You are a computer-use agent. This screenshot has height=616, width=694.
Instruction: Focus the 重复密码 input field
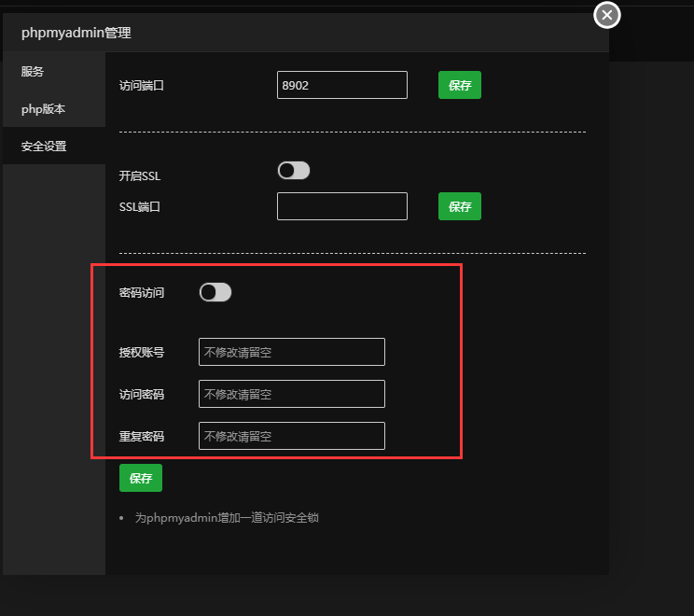click(292, 436)
